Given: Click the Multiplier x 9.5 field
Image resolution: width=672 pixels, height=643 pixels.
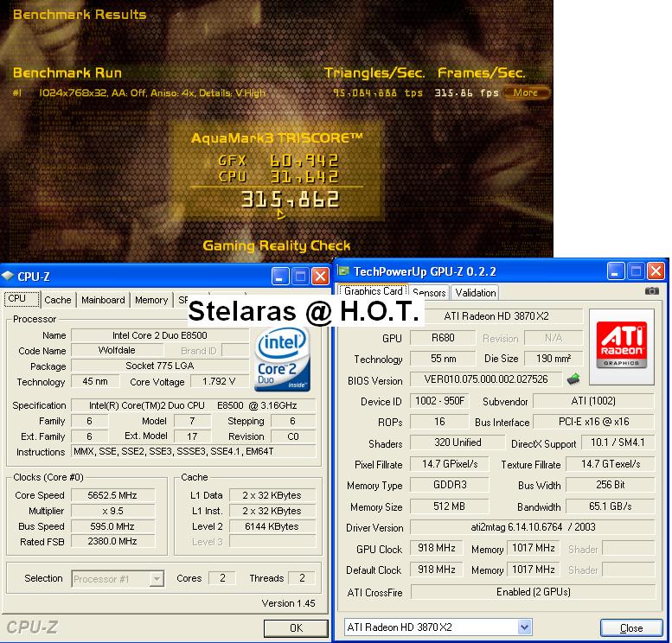Looking at the screenshot, I should [112, 511].
